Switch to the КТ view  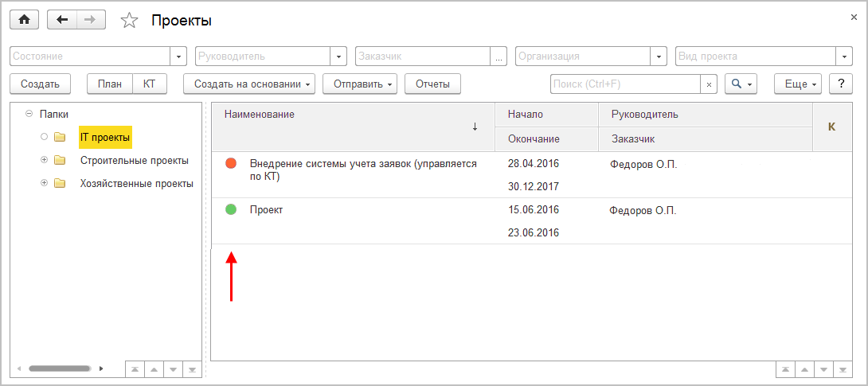tap(149, 84)
